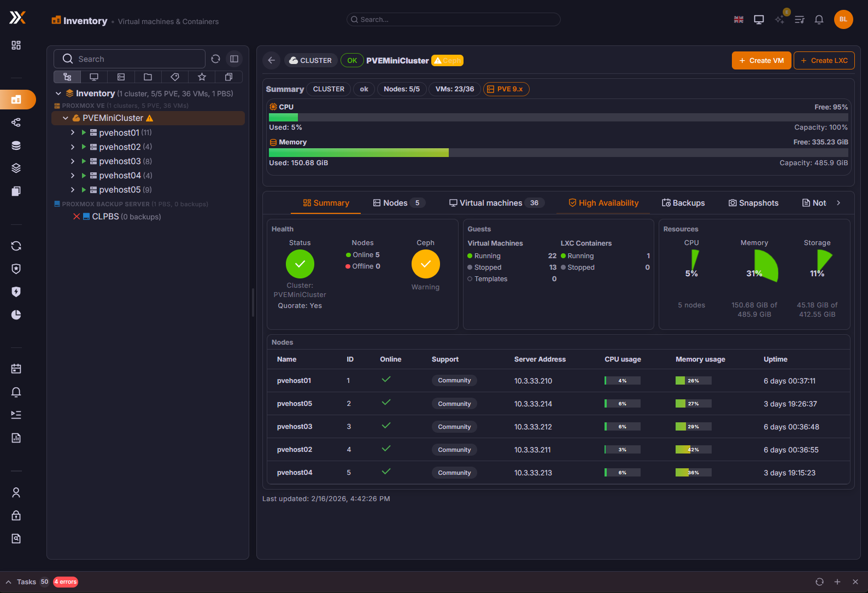Open the Backups tab
The height and width of the screenshot is (593, 868).
(x=683, y=203)
